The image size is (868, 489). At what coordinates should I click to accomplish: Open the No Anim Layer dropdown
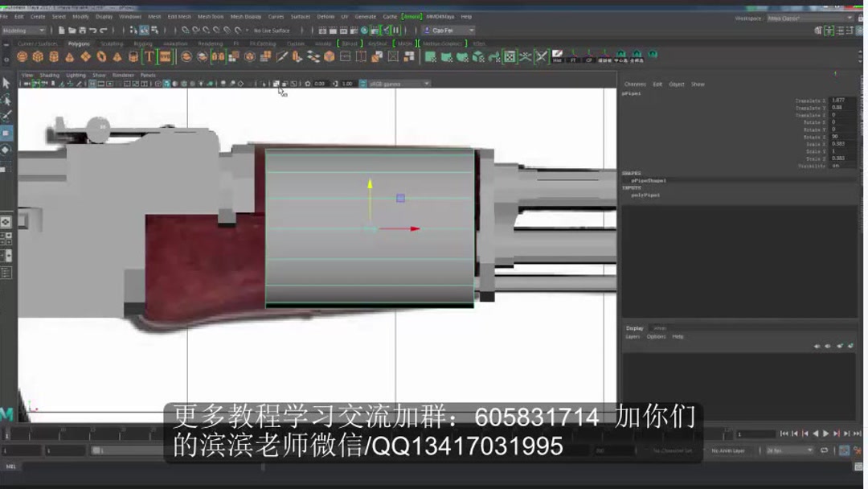(729, 450)
